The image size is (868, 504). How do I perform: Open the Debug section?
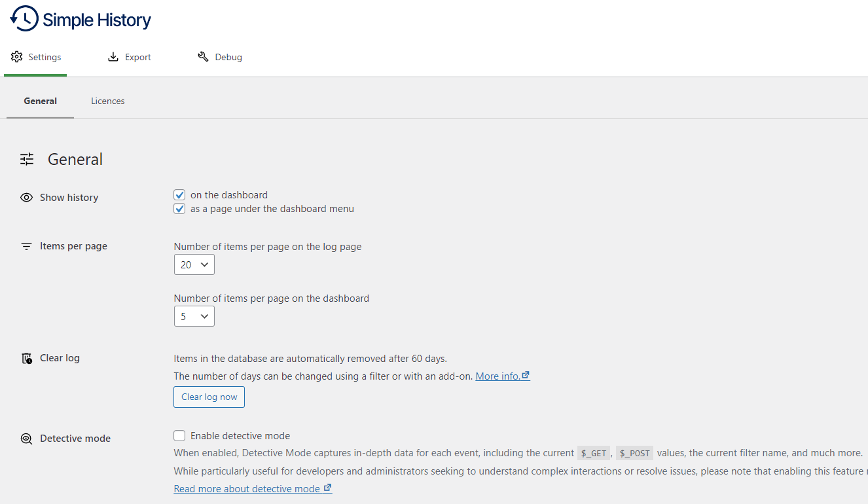(x=228, y=57)
